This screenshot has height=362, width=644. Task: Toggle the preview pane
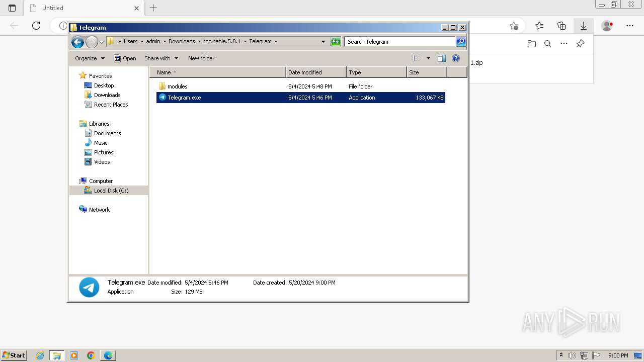pos(441,58)
